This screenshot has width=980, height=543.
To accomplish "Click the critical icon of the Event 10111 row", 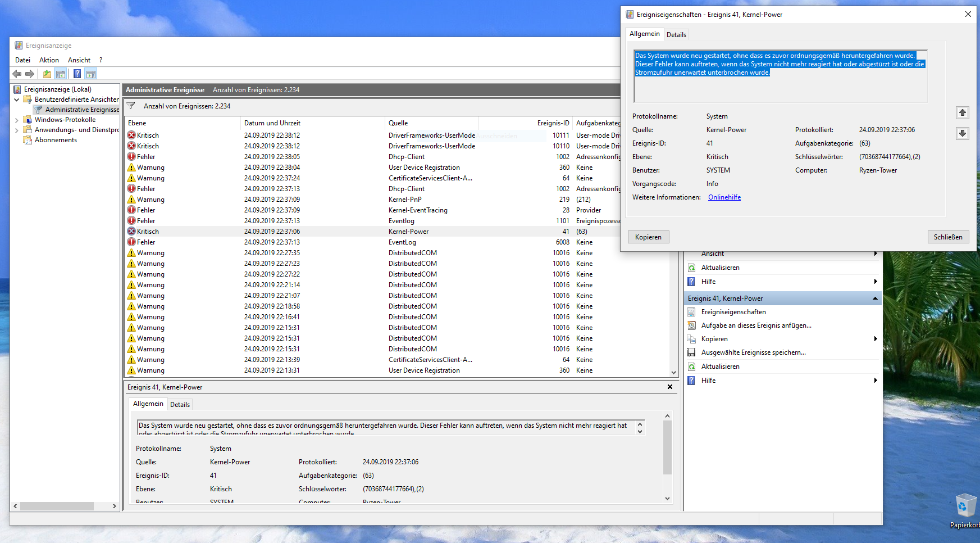I will click(131, 135).
